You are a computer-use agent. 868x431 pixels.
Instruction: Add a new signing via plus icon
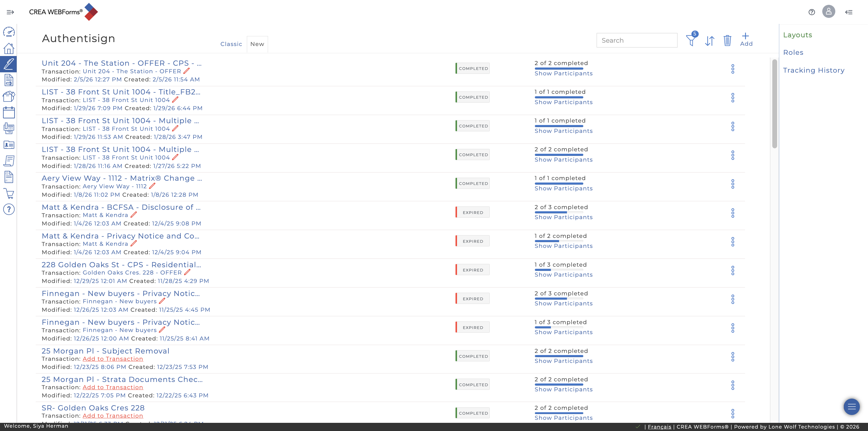746,39
